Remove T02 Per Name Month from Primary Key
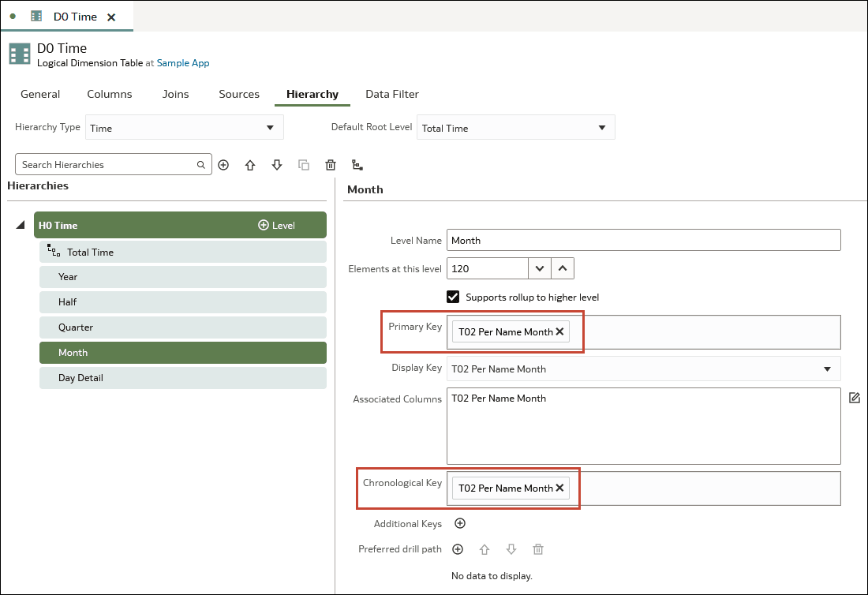The width and height of the screenshot is (868, 595). (x=559, y=331)
